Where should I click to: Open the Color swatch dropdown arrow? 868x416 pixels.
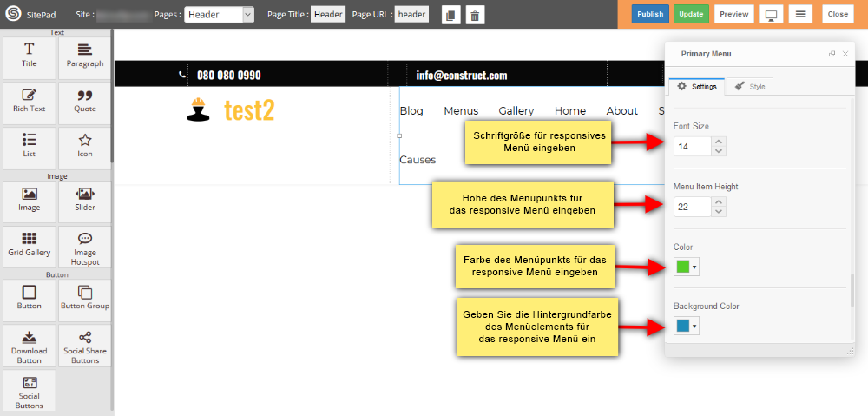pyautogui.click(x=694, y=267)
